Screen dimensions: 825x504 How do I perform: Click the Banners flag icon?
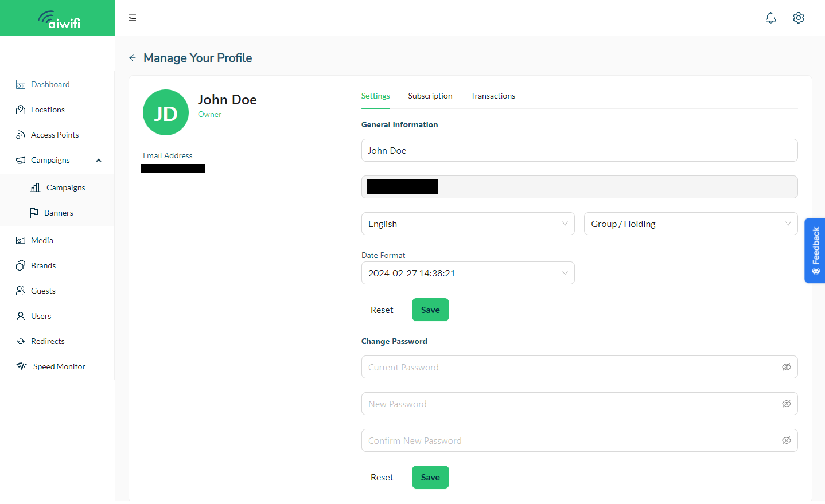click(34, 213)
